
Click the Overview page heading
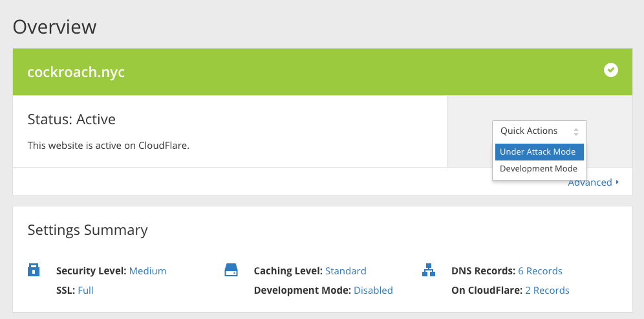[54, 27]
